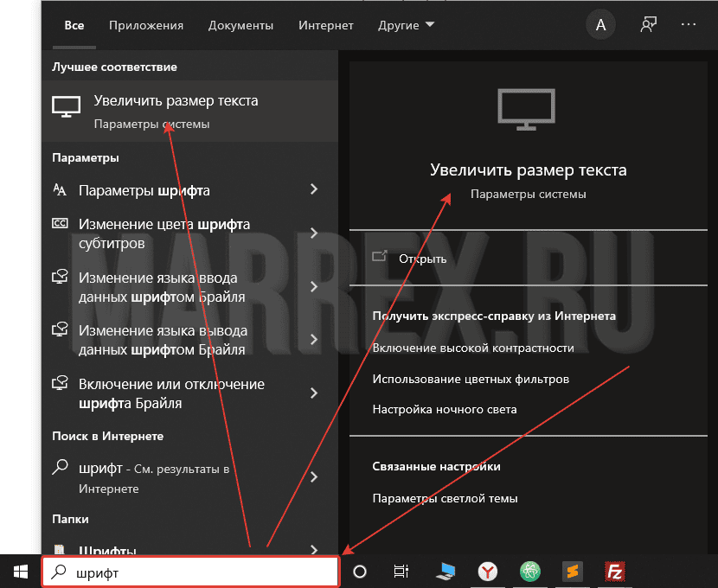This screenshot has width=718, height=588.
Task: Click the CC subtitles icon
Action: [x=60, y=223]
